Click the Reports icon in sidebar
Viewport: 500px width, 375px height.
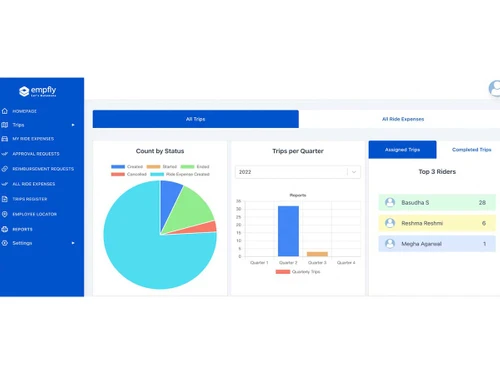tap(5, 229)
